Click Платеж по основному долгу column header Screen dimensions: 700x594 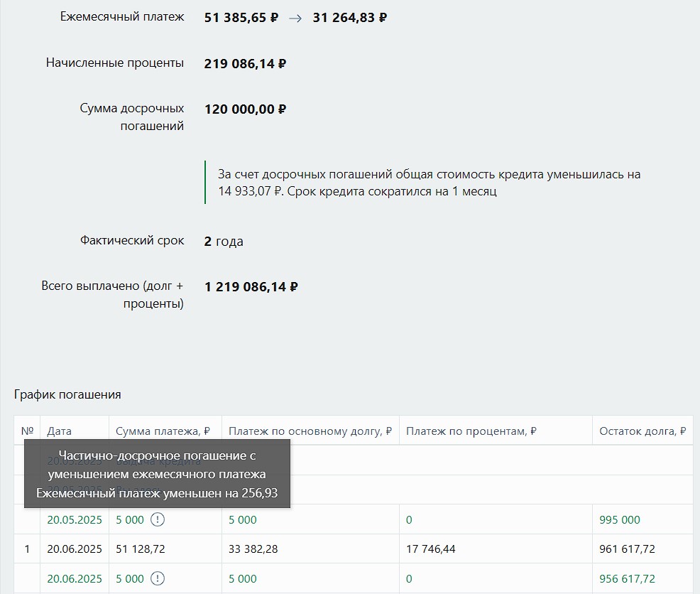click(310, 431)
